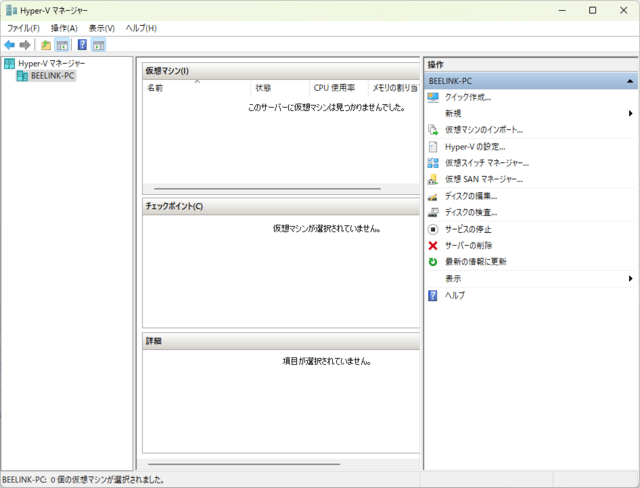Image resolution: width=640 pixels, height=488 pixels.
Task: Click the Up one level folder icon
Action: click(x=46, y=45)
